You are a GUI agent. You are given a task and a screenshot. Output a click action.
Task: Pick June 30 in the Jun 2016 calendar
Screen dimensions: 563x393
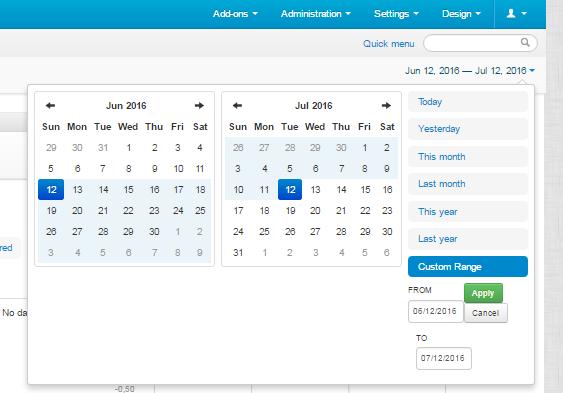point(154,231)
